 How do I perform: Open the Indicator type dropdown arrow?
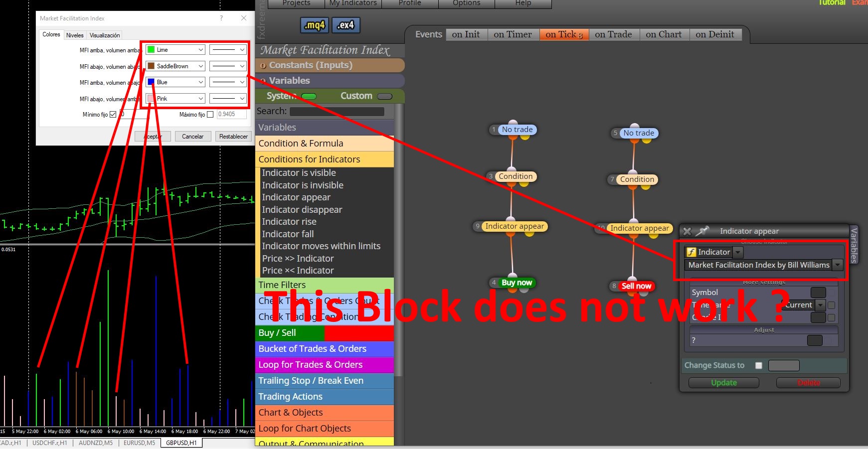738,252
